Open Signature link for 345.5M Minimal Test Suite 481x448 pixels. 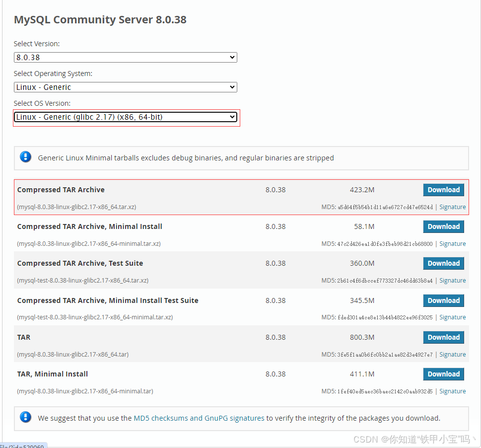click(453, 317)
